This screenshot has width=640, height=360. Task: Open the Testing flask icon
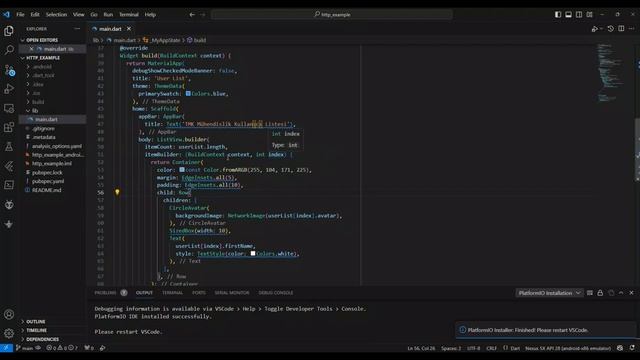point(9,147)
